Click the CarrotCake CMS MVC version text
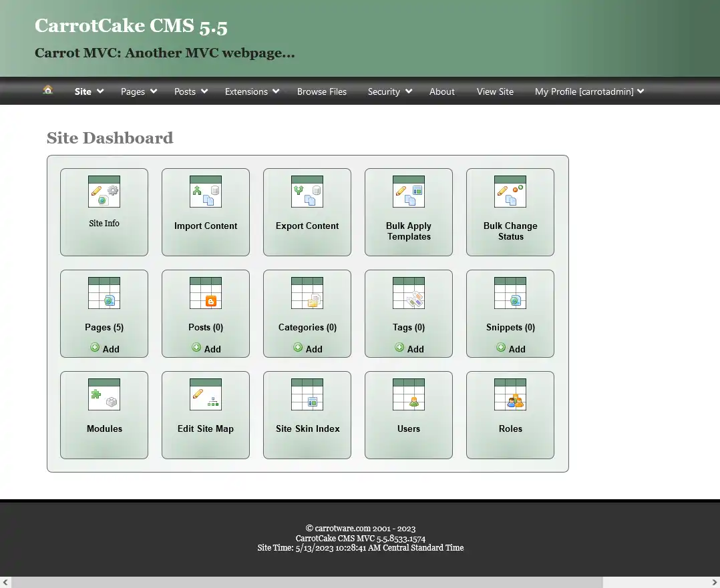The height and width of the screenshot is (588, 720). (x=361, y=538)
